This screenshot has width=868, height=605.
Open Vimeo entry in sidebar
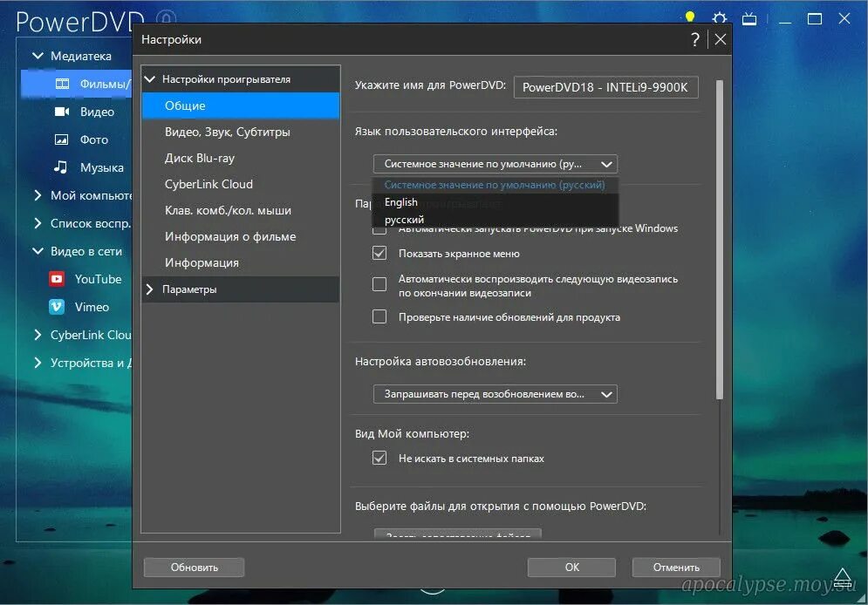tap(92, 307)
